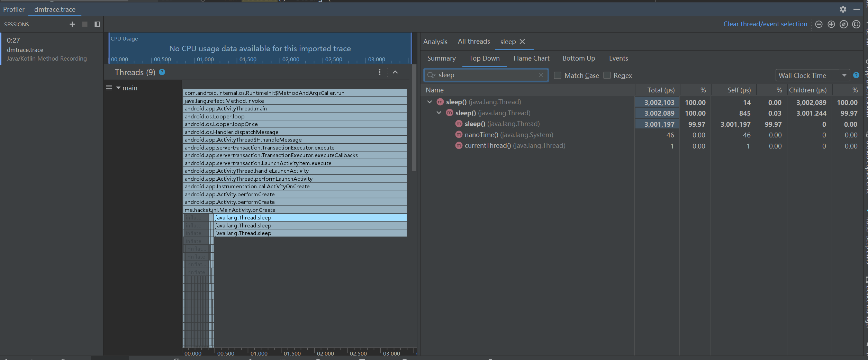Collapse the Threads section

(x=395, y=72)
